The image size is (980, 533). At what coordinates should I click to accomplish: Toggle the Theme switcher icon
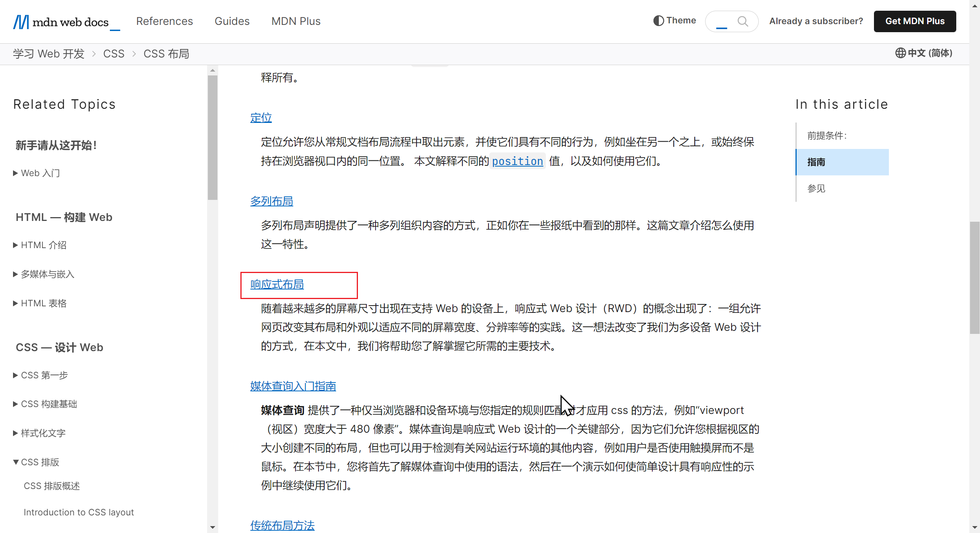[x=658, y=21]
